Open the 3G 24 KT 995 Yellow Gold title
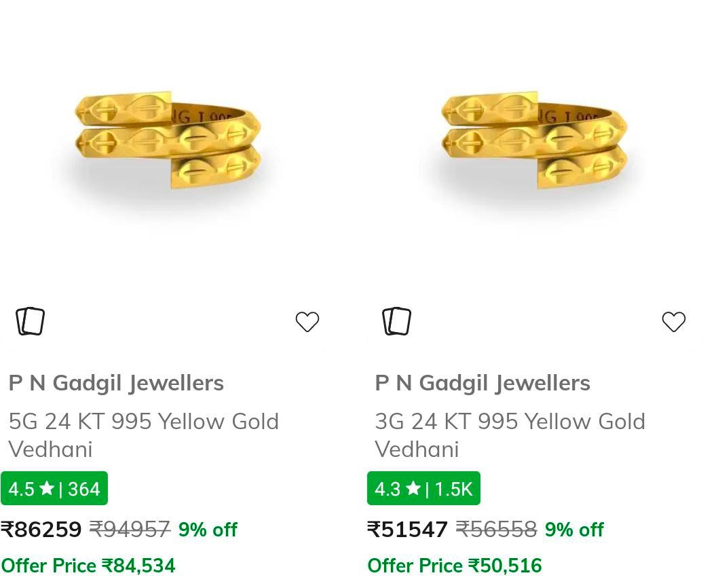The height and width of the screenshot is (588, 718). pos(510,435)
